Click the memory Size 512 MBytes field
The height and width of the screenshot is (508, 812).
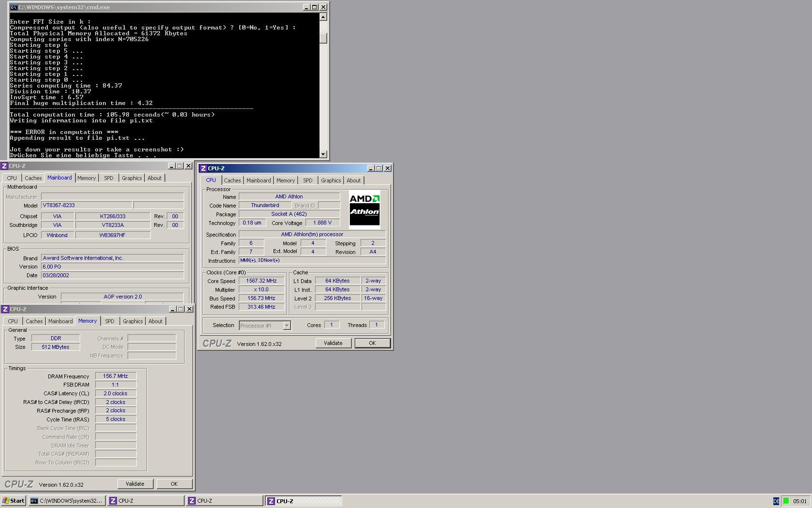tap(56, 347)
